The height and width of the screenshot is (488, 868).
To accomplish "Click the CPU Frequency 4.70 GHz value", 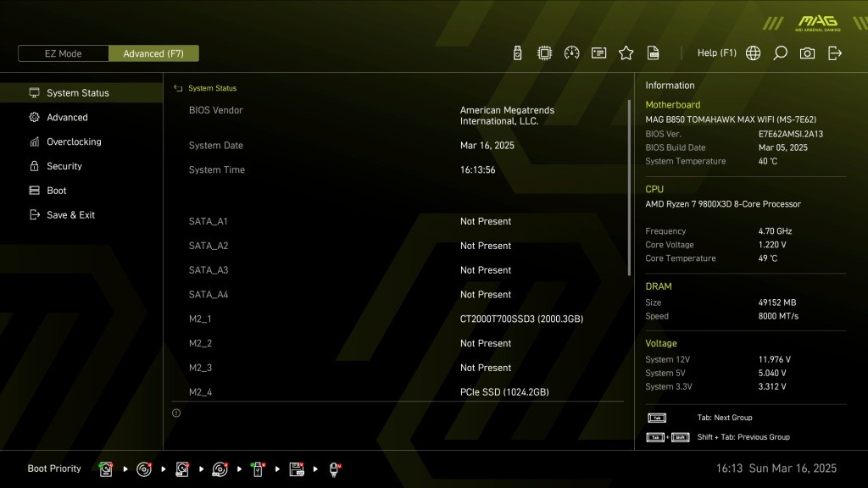I will tap(775, 231).
